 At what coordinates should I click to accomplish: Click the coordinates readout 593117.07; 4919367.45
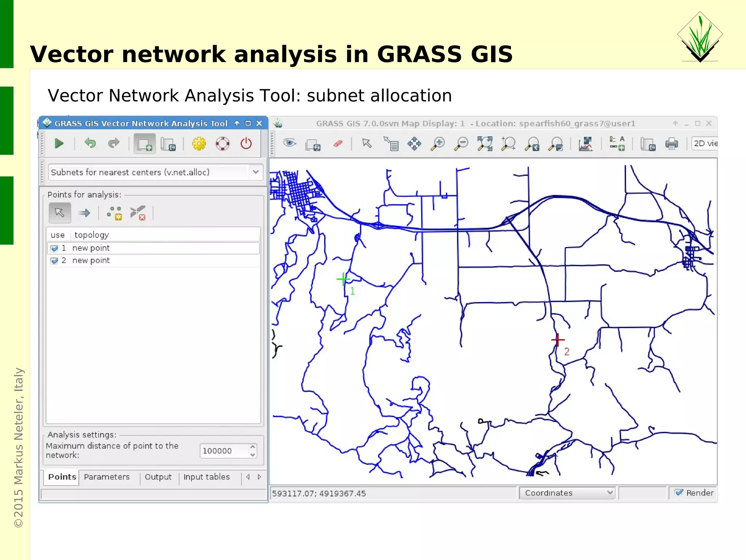pyautogui.click(x=319, y=493)
